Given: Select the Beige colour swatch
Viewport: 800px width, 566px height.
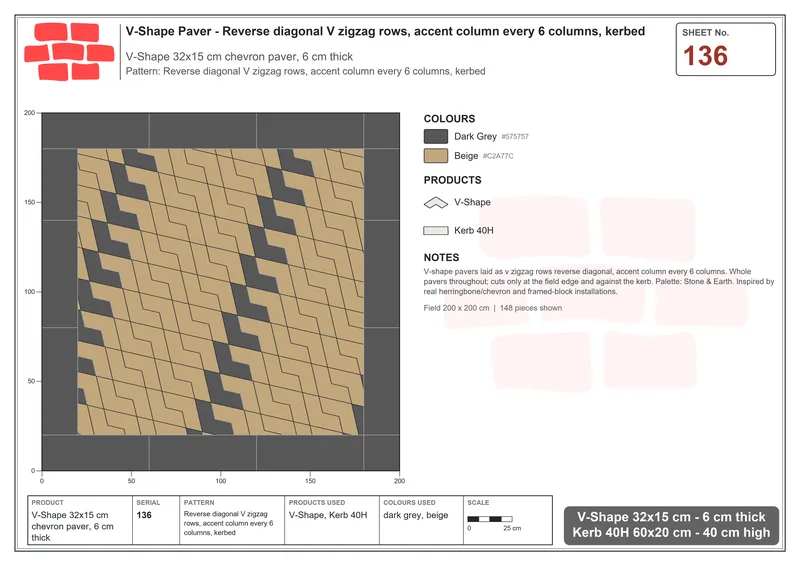Looking at the screenshot, I should [x=436, y=156].
